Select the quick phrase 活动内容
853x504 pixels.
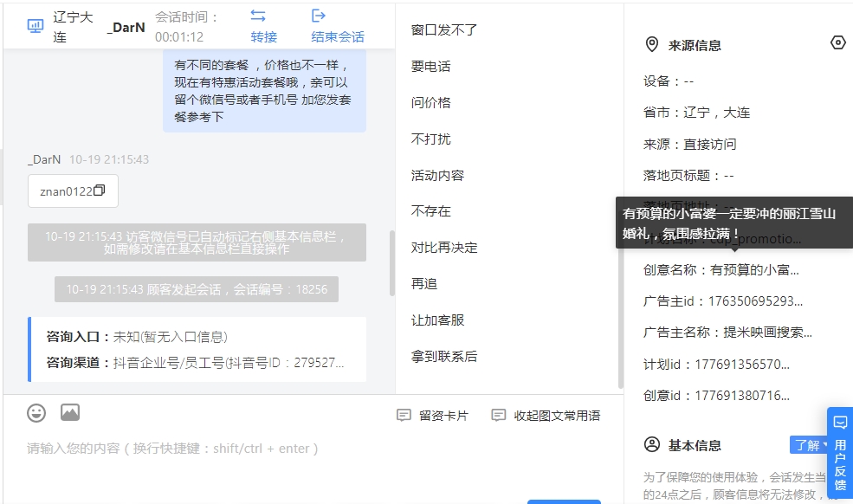(x=437, y=175)
